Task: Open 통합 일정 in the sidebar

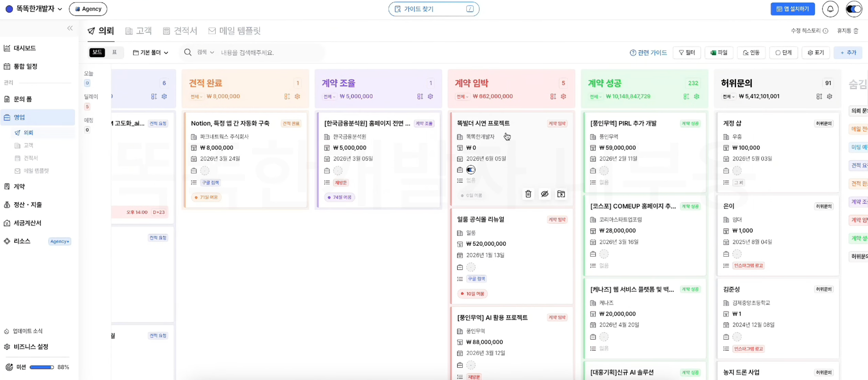Action: 21,66
